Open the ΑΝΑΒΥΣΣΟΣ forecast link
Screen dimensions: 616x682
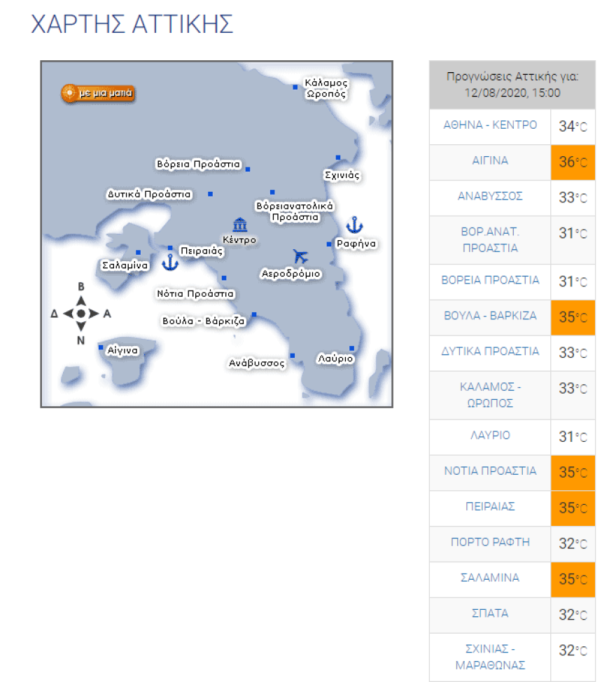[490, 197]
